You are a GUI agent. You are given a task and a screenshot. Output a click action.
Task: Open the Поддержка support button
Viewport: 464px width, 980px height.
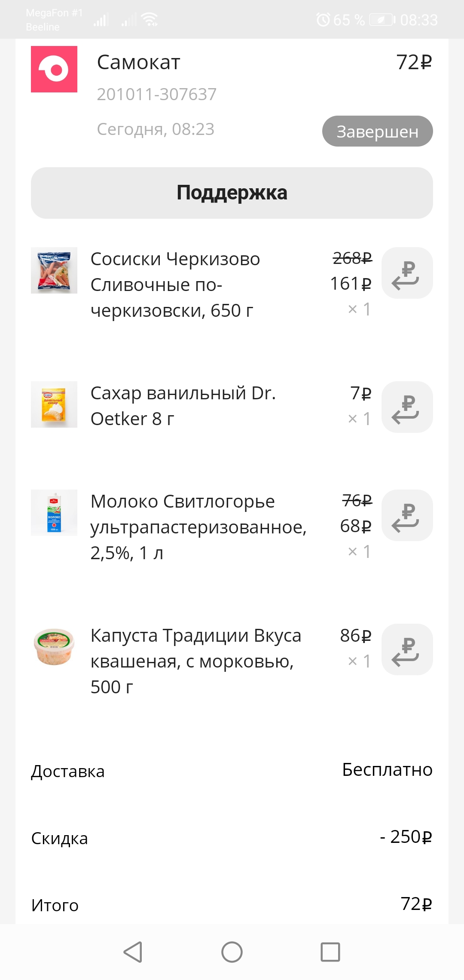pos(232,193)
